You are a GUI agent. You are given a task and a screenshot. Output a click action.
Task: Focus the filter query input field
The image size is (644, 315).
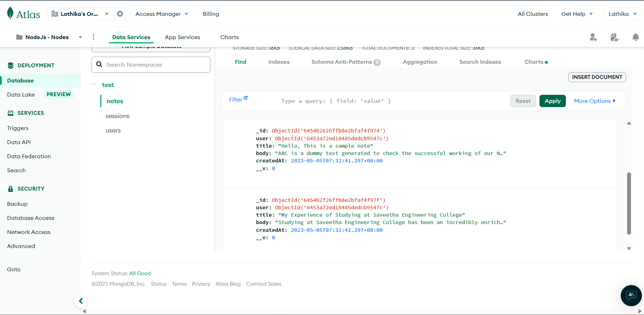[392, 101]
